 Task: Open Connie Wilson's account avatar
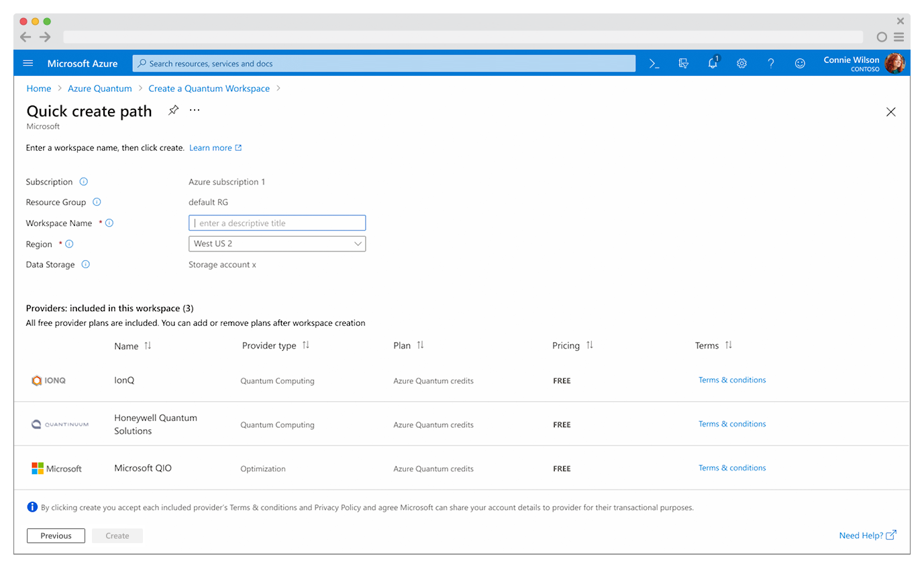(x=894, y=63)
